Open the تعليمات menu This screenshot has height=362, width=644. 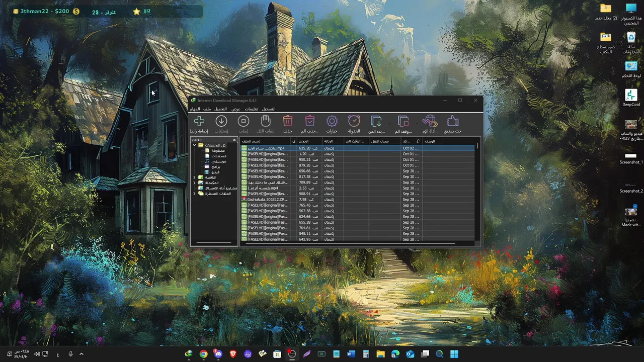(251, 109)
